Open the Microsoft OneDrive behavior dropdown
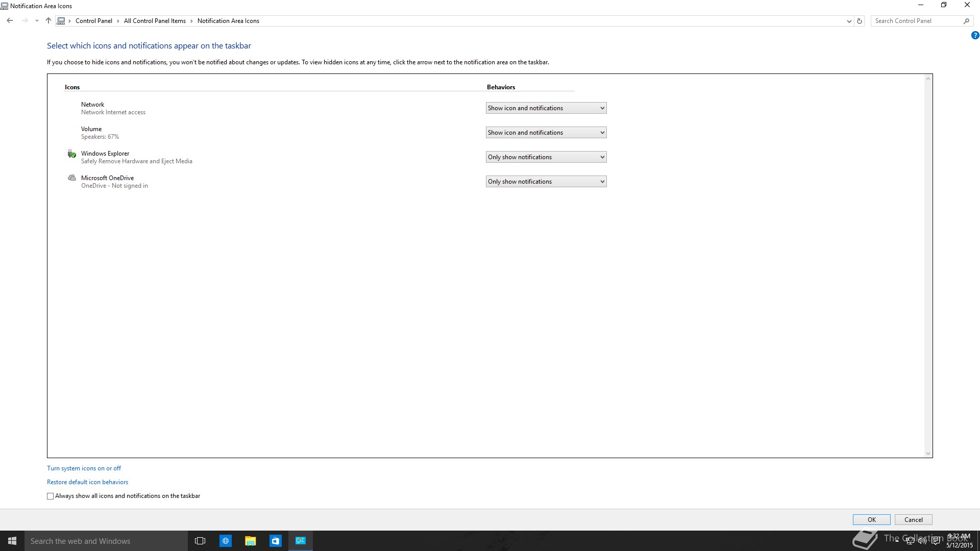 click(546, 182)
